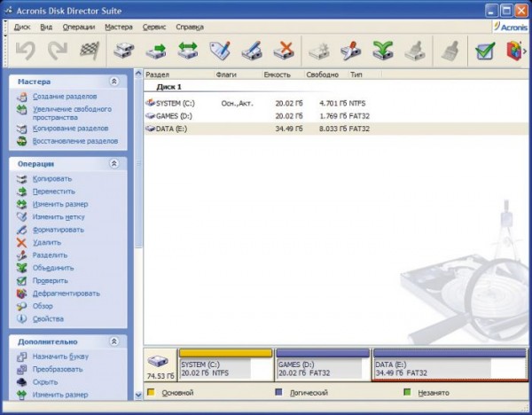Open the Сервис menu
532x415 pixels.
(x=153, y=27)
